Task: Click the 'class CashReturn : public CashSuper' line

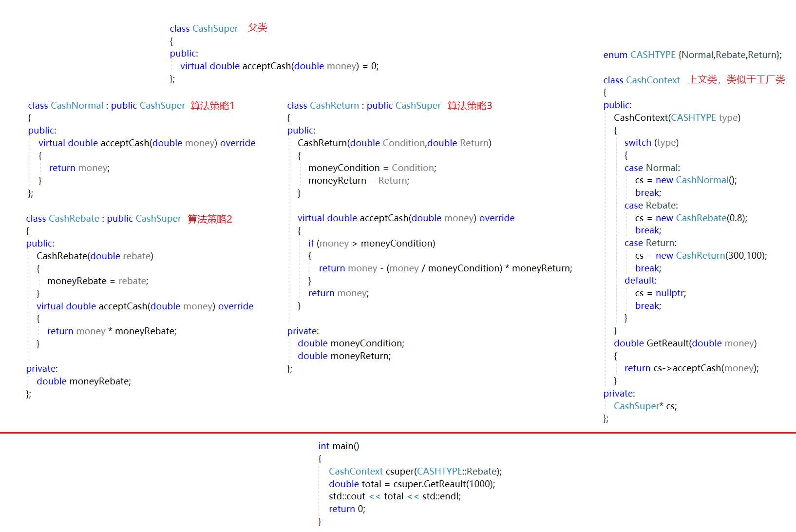Action: 364,105
